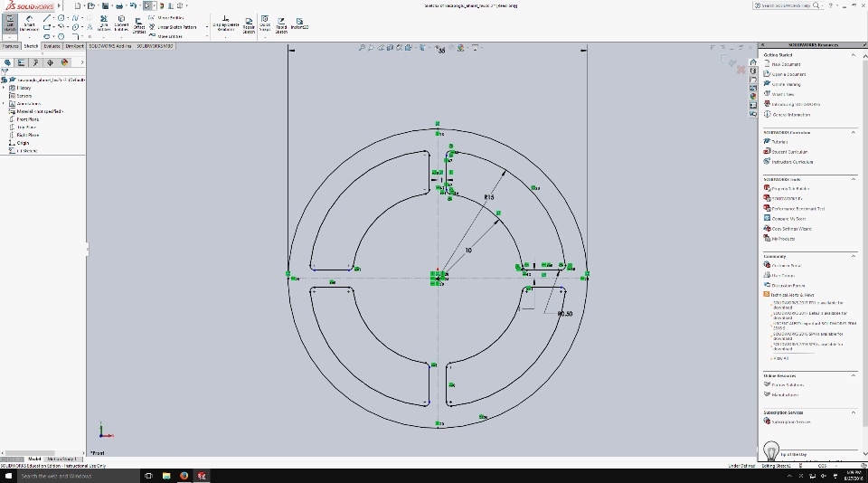The image size is (868, 483).
Task: Click the Undo icon
Action: click(x=133, y=5)
